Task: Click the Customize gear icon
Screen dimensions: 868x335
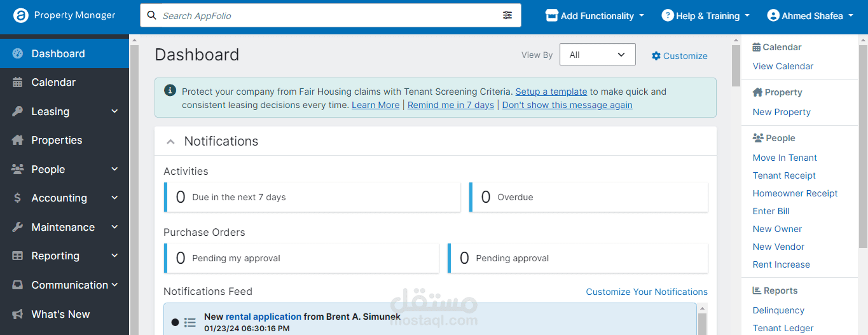Action: [656, 56]
